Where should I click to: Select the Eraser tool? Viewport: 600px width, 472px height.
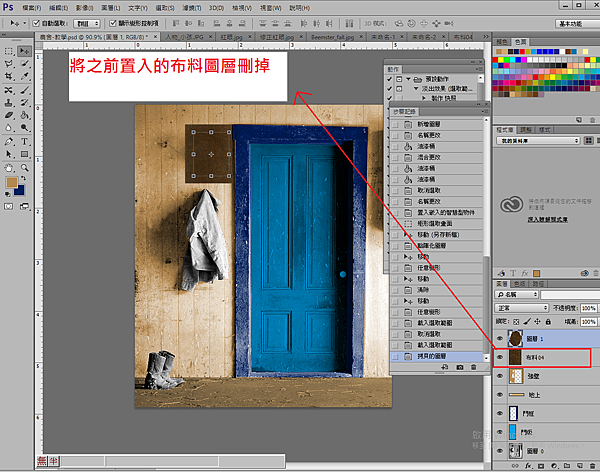pyautogui.click(x=9, y=115)
